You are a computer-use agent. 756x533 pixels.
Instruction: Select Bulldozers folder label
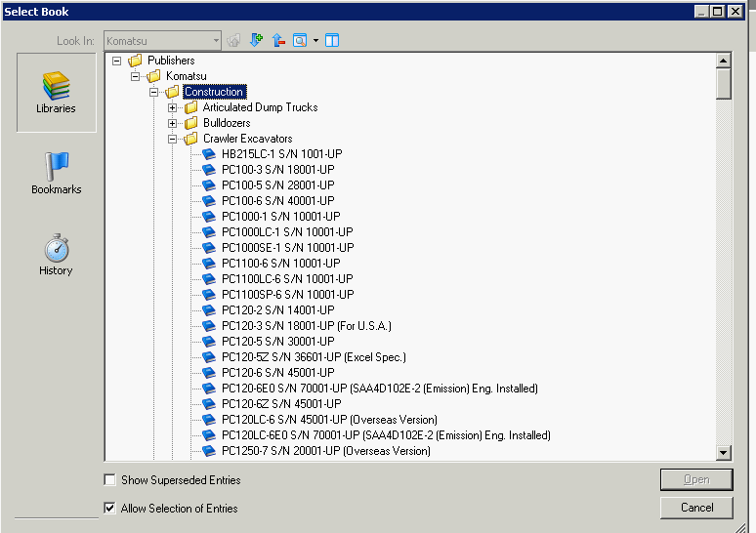(227, 123)
